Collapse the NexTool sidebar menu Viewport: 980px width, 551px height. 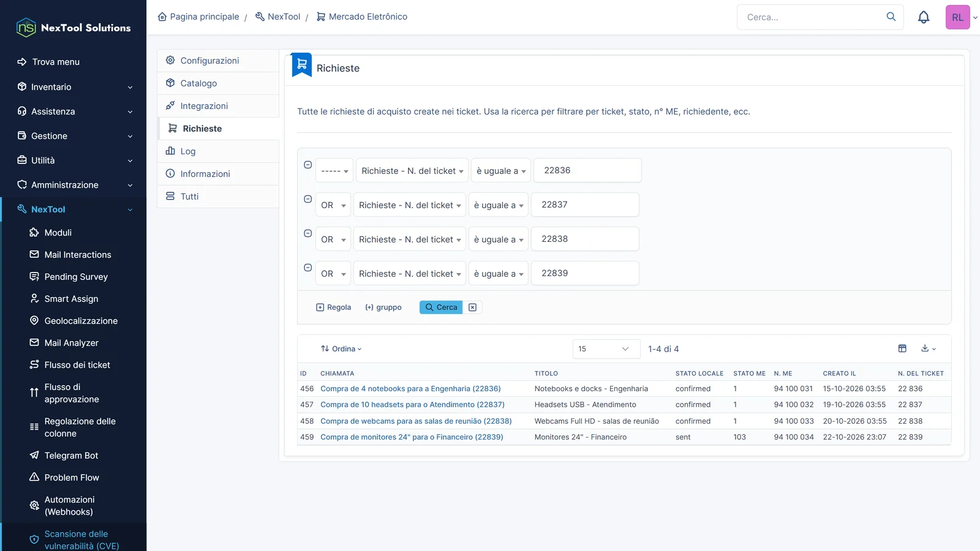75,209
